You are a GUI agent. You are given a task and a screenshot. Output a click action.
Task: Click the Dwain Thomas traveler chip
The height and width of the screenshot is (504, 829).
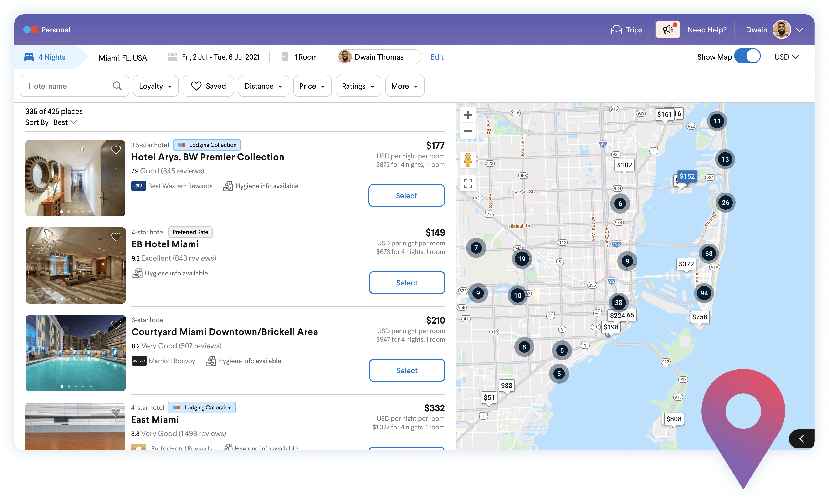tap(379, 56)
